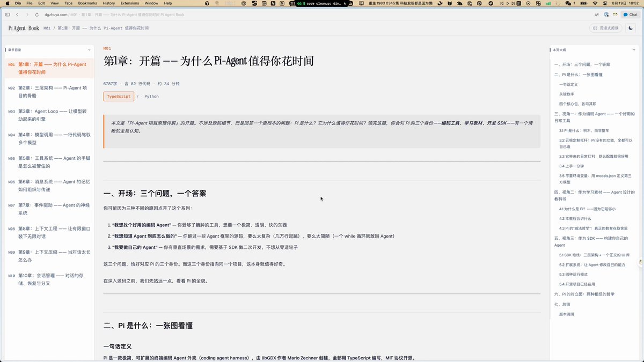Click the WeChat icon in menu bar
The width and height of the screenshot is (644, 362).
(x=569, y=3)
